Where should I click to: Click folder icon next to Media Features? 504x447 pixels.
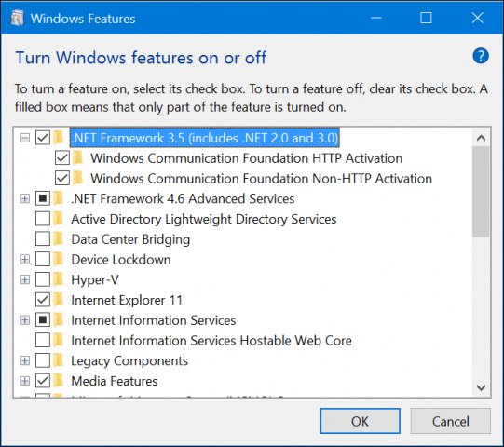(58, 381)
